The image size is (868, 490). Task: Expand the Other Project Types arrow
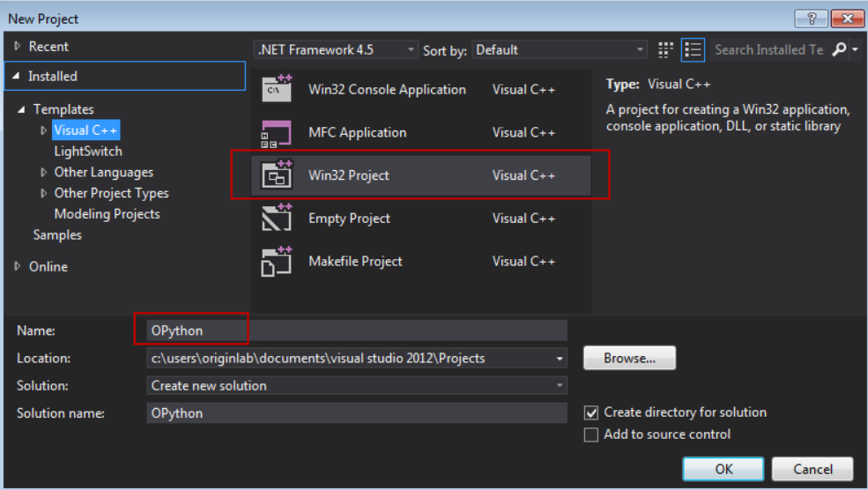[43, 193]
